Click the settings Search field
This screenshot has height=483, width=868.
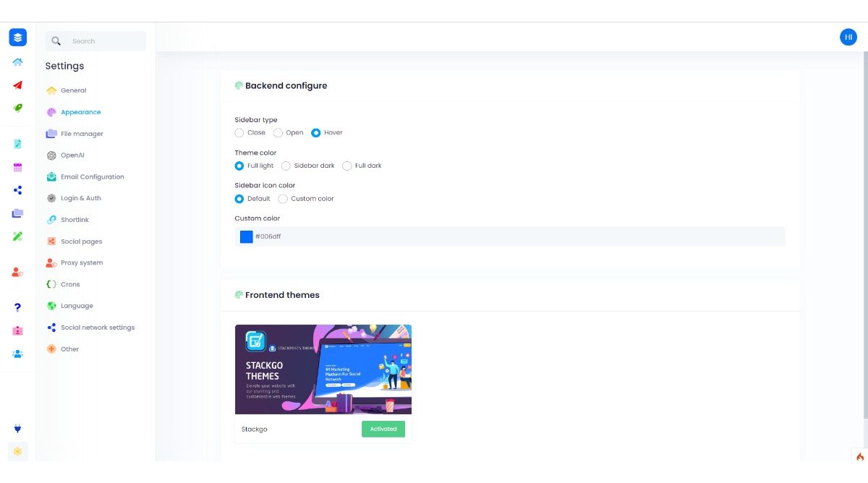[x=101, y=41]
